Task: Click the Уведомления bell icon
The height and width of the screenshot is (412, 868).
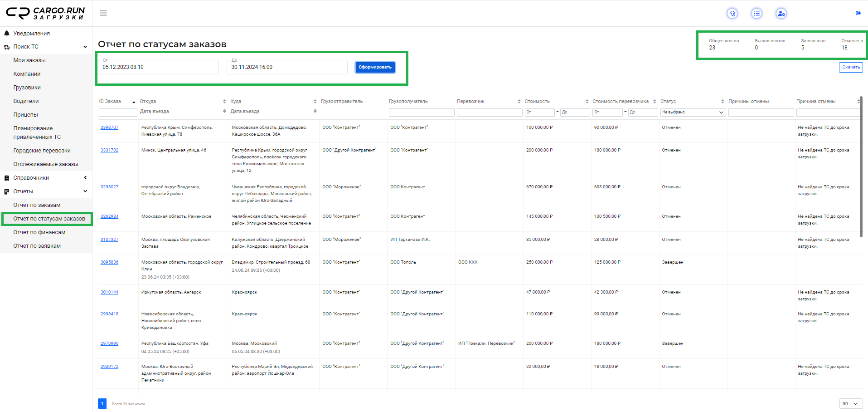Action: click(x=7, y=34)
